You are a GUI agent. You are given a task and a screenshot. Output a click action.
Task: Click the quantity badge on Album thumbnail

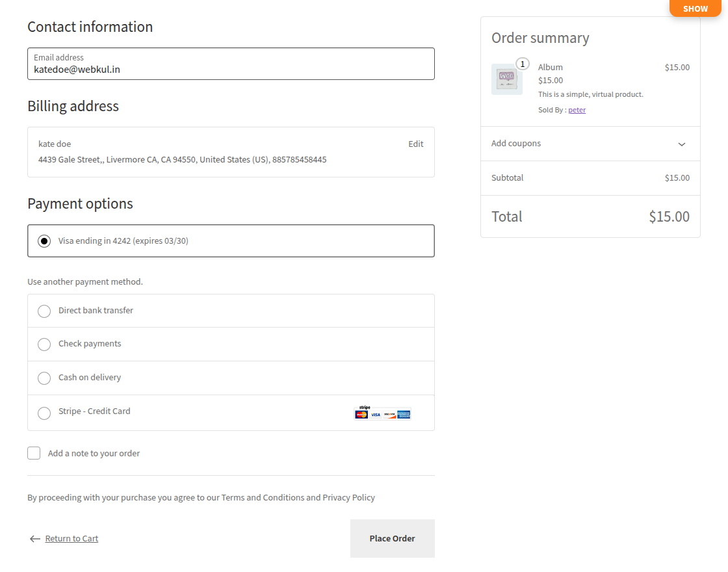click(x=523, y=64)
